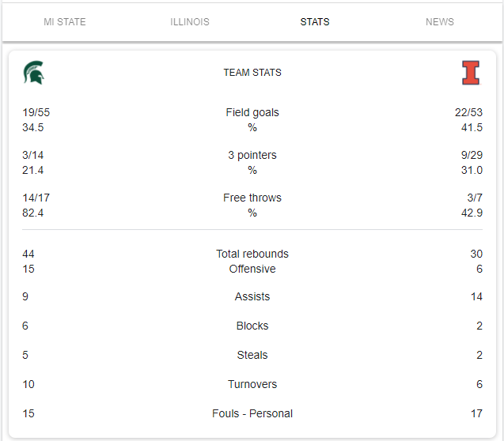Image resolution: width=504 pixels, height=441 pixels.
Task: Click the Fouls - Personal label
Action: click(252, 413)
